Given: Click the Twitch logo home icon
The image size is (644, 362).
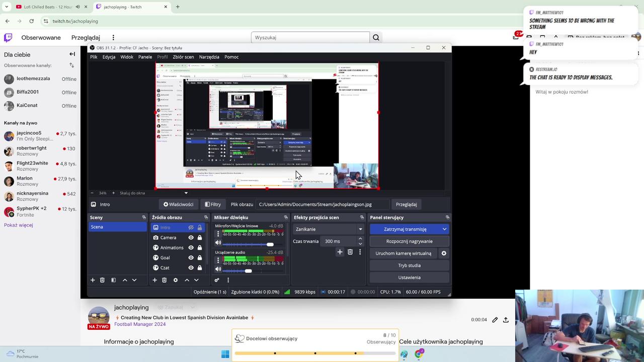Looking at the screenshot, I should (8, 38).
